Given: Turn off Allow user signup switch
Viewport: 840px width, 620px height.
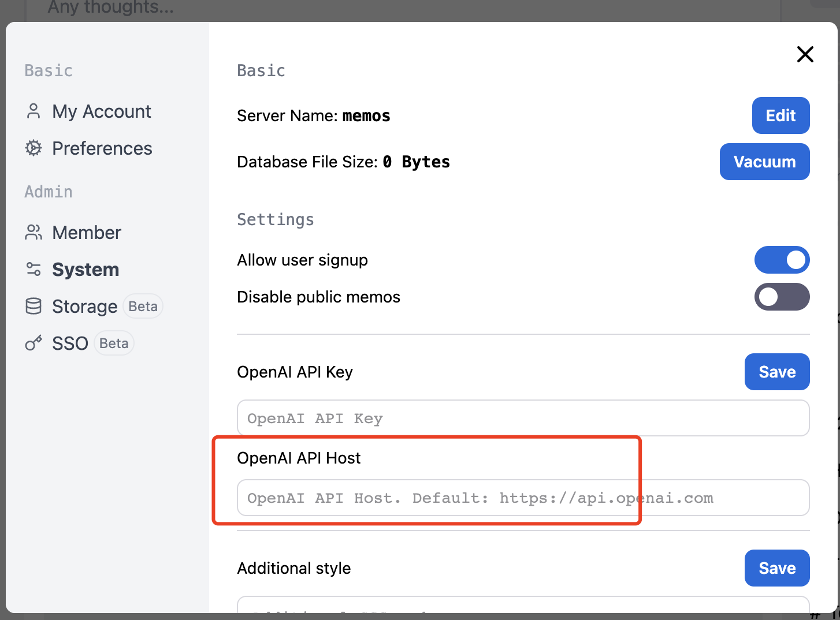Looking at the screenshot, I should pyautogui.click(x=782, y=260).
